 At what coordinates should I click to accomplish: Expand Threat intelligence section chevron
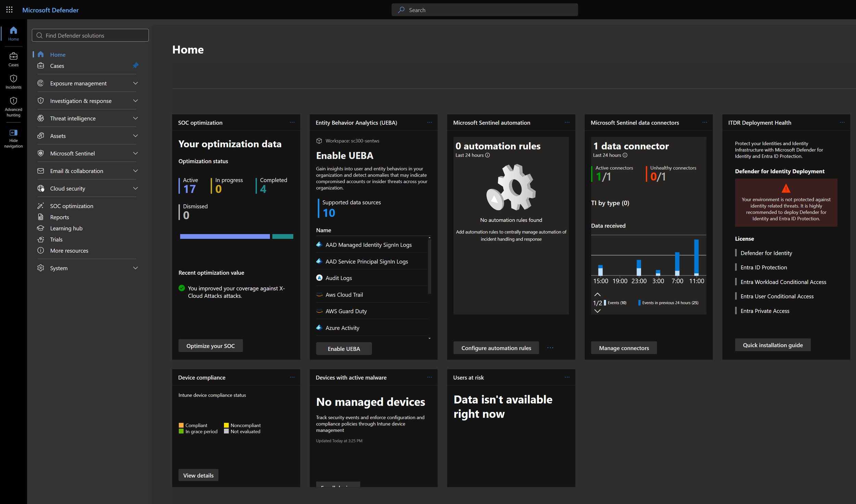pos(136,118)
